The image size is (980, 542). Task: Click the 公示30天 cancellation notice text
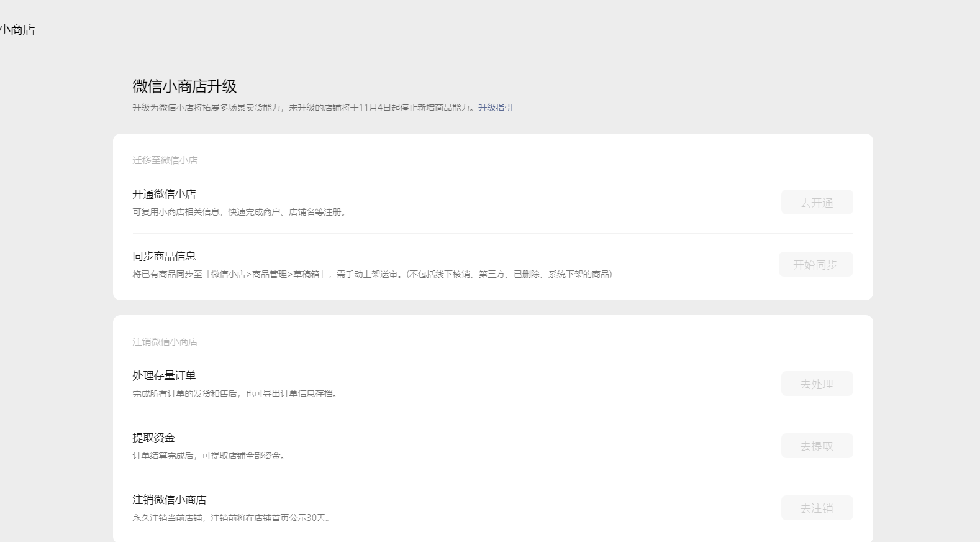point(231,518)
